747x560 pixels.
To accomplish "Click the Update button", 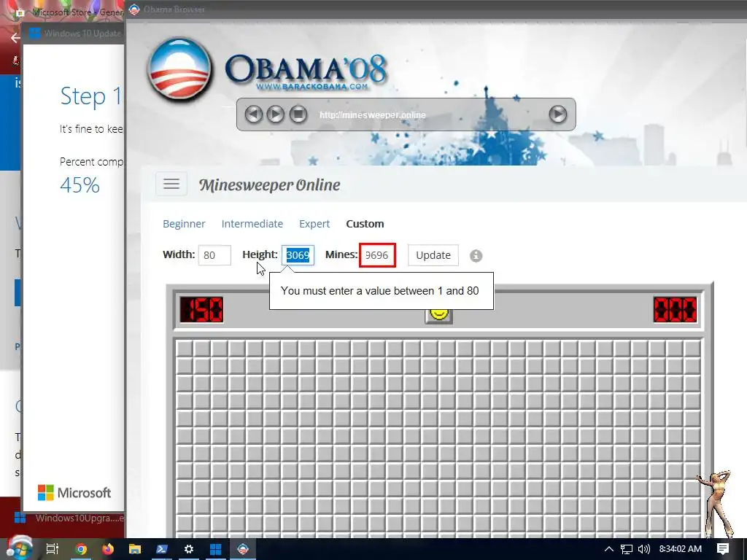I will point(433,255).
